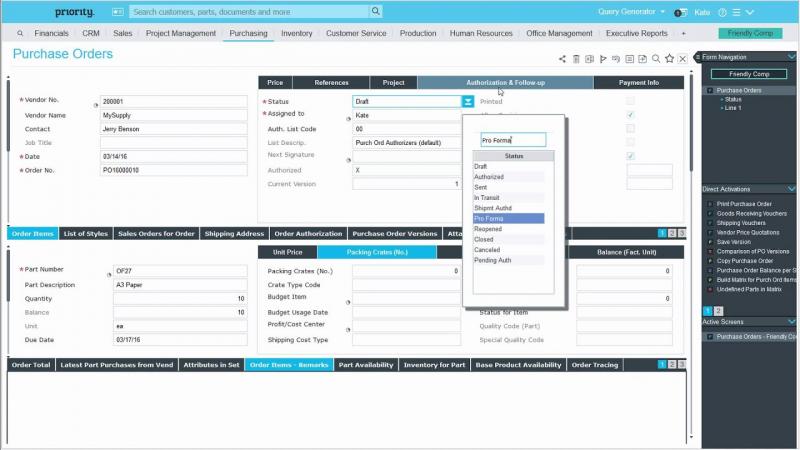Select Status under Purchase Orders in navigation tree

(733, 99)
